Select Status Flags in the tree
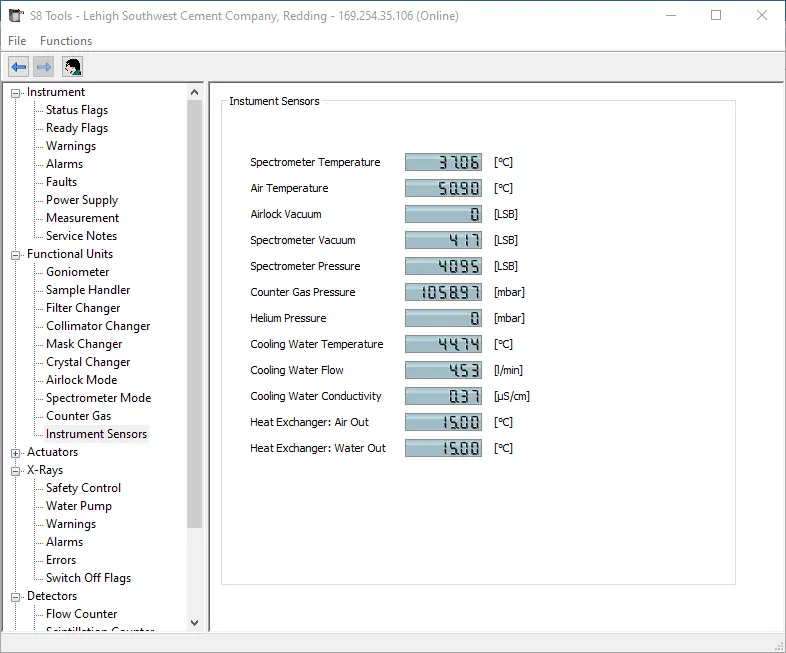The width and height of the screenshot is (786, 653). coord(77,110)
